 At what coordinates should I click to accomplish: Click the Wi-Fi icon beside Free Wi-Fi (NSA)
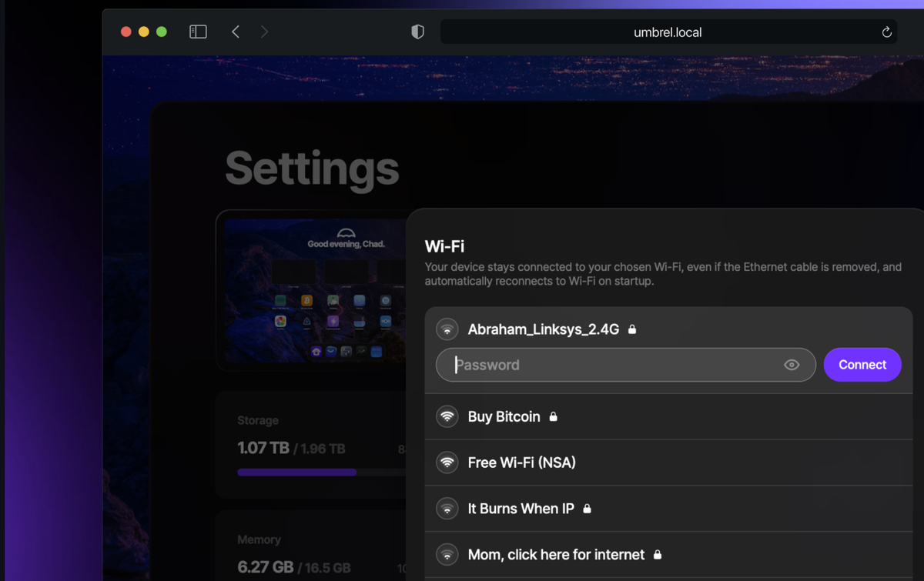(x=447, y=462)
